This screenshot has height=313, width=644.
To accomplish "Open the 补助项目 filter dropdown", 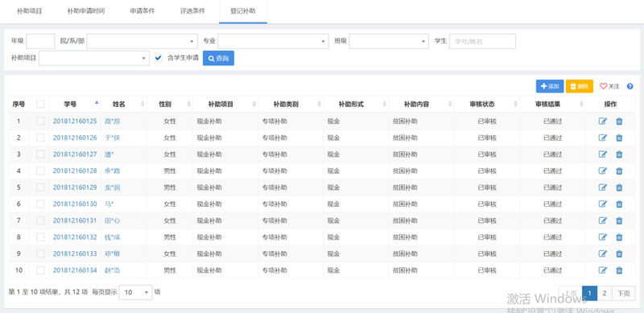I will pyautogui.click(x=94, y=58).
